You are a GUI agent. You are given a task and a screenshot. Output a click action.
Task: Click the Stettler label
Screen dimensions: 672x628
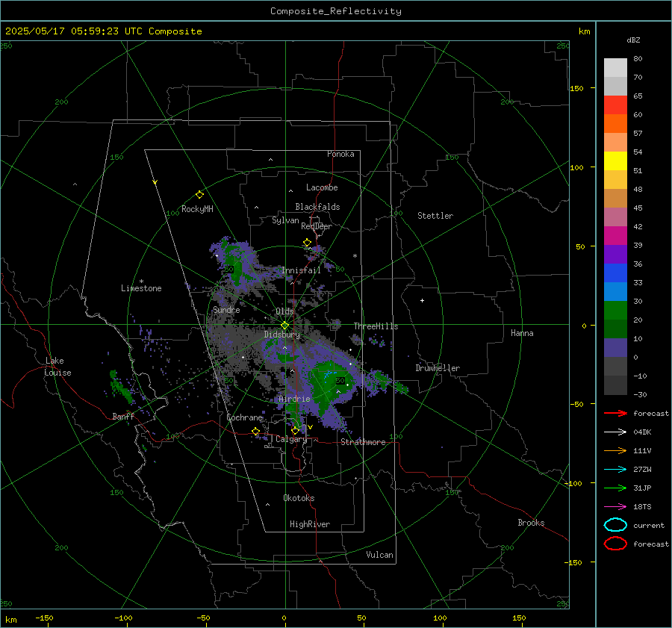tap(435, 216)
